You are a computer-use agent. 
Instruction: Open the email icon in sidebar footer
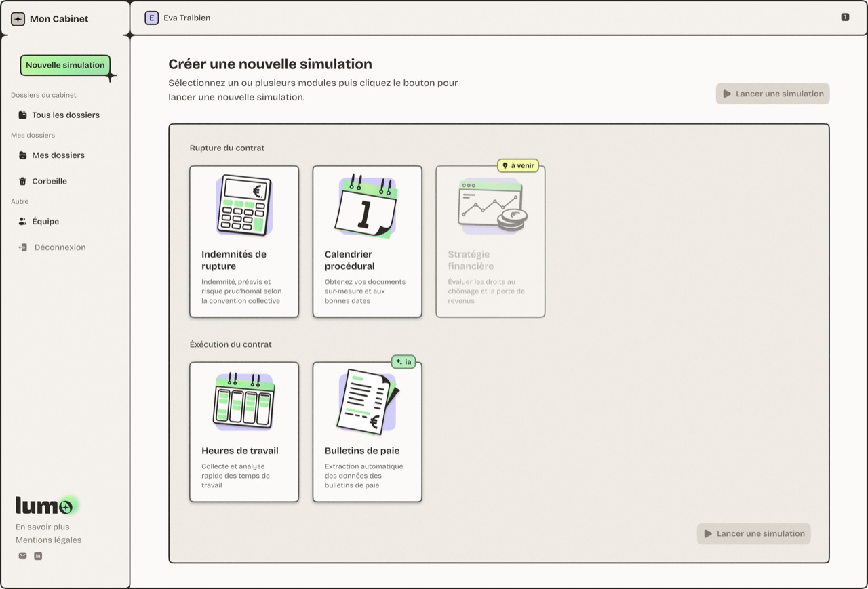tap(22, 556)
